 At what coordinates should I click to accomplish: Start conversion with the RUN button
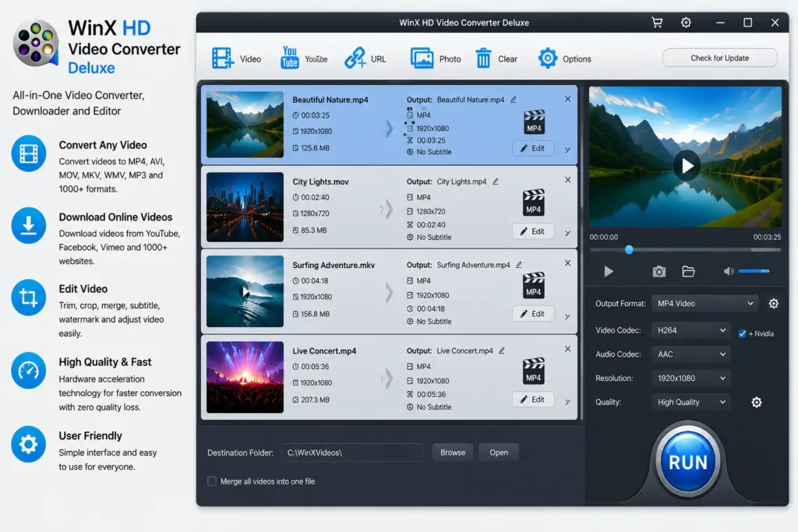687,462
